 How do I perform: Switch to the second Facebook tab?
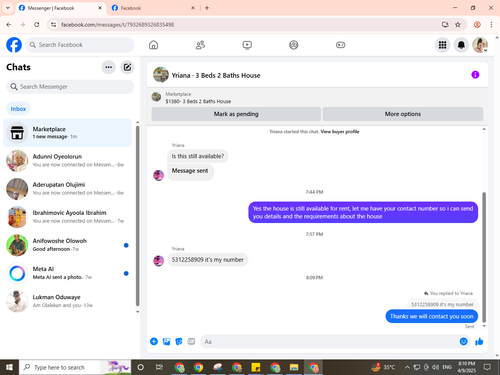click(x=153, y=8)
